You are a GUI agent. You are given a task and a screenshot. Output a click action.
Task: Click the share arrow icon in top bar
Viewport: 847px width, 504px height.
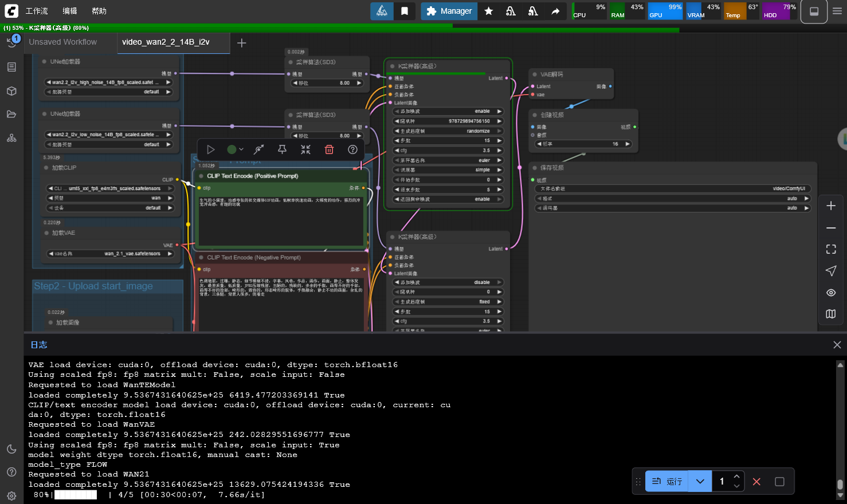pos(555,11)
